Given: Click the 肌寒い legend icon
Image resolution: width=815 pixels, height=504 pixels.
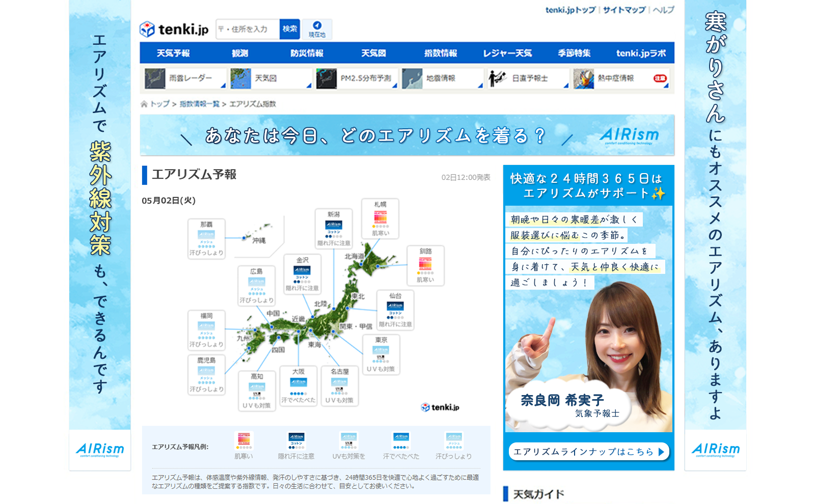Looking at the screenshot, I should tap(243, 440).
